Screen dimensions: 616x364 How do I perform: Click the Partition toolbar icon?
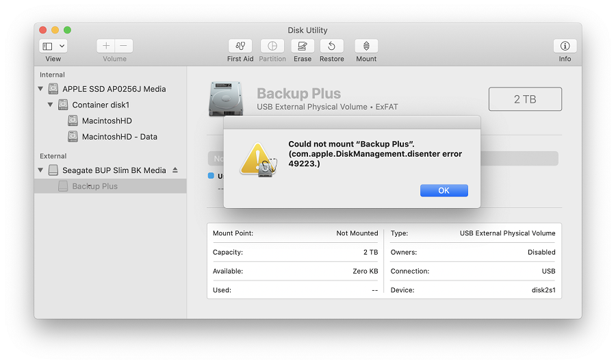[x=272, y=46]
